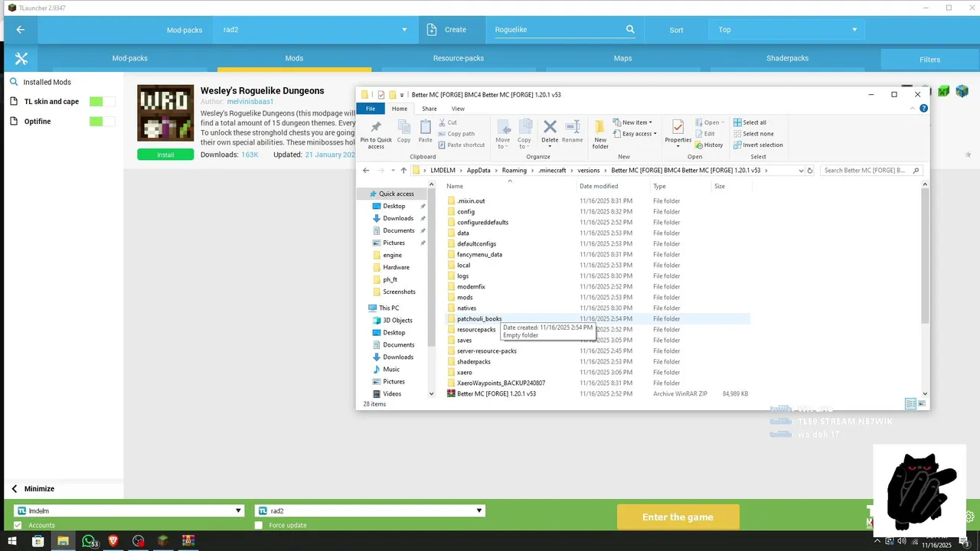Open the tools wrench icon in TLauncher
The height and width of the screenshot is (551, 980).
(21, 58)
